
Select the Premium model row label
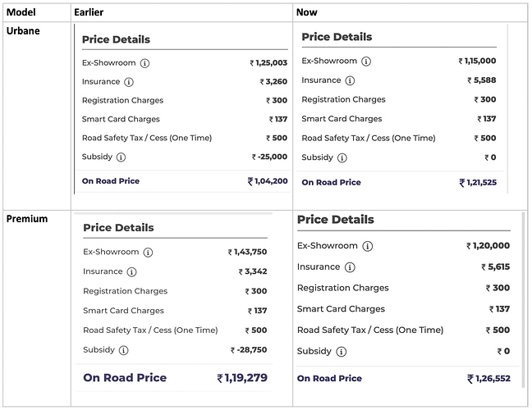[x=27, y=219]
